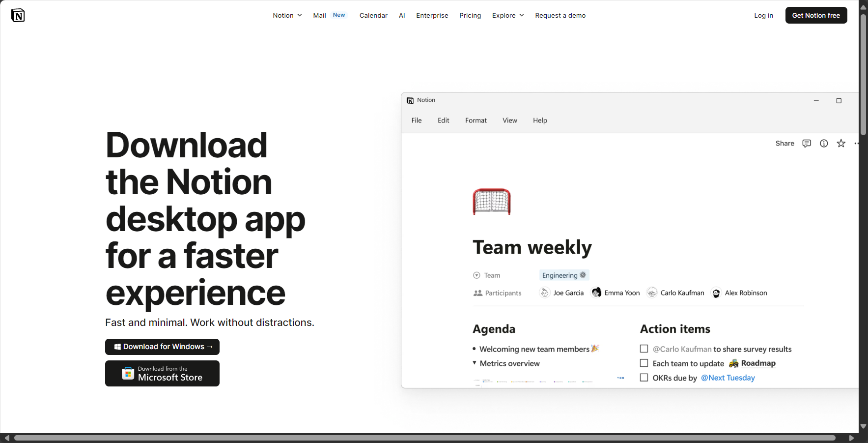Open the Calendar page link
This screenshot has height=443, width=868.
373,15
